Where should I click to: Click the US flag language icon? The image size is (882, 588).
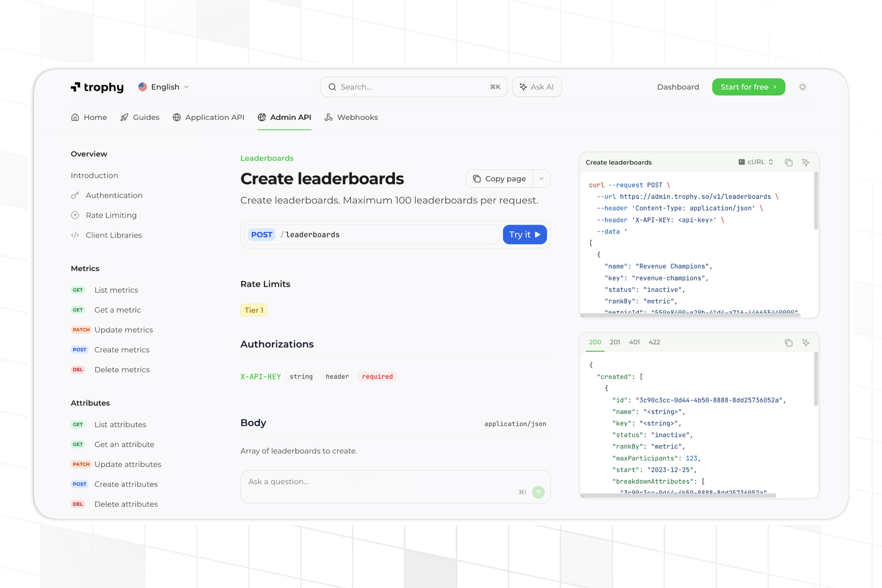click(142, 87)
